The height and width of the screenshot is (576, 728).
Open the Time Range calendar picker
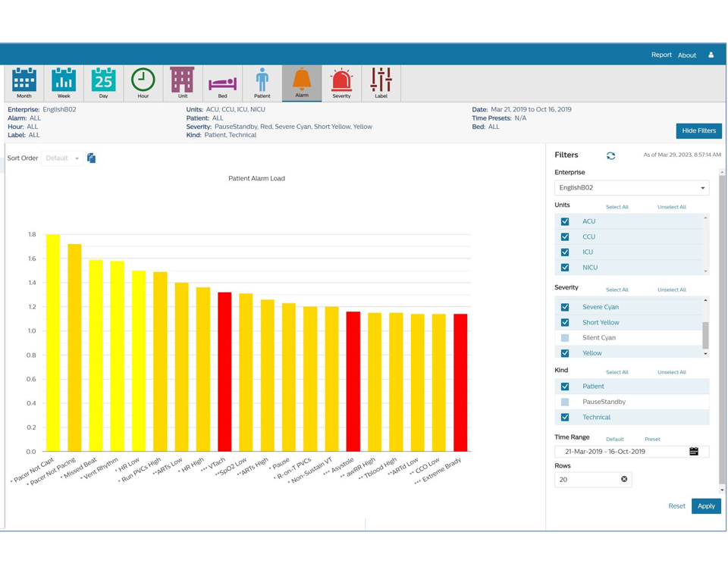[693, 452]
